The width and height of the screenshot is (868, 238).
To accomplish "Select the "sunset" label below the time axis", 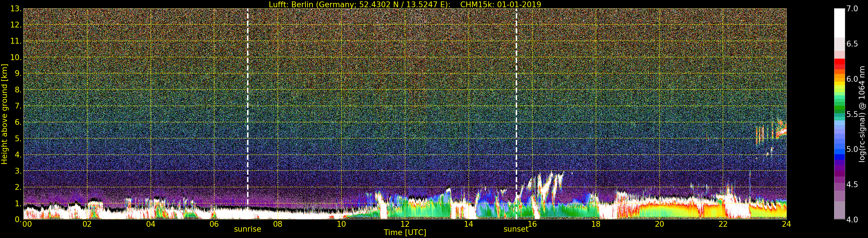I will [516, 229].
